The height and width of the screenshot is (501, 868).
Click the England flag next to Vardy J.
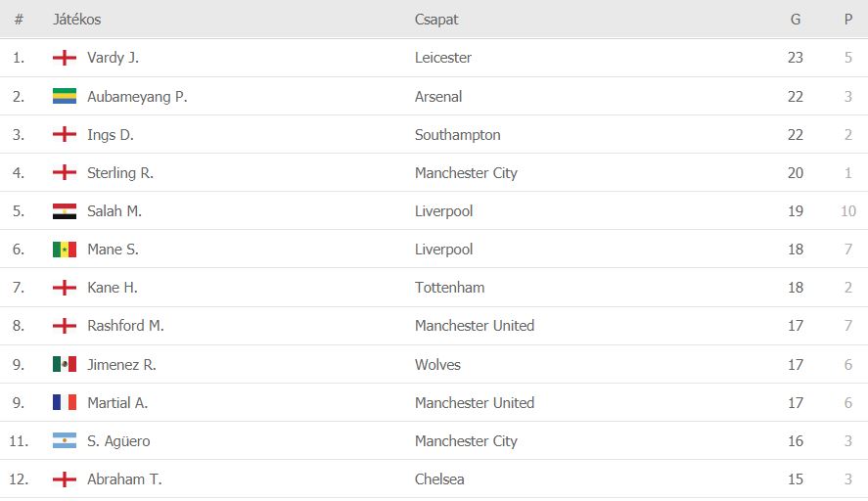[65, 57]
